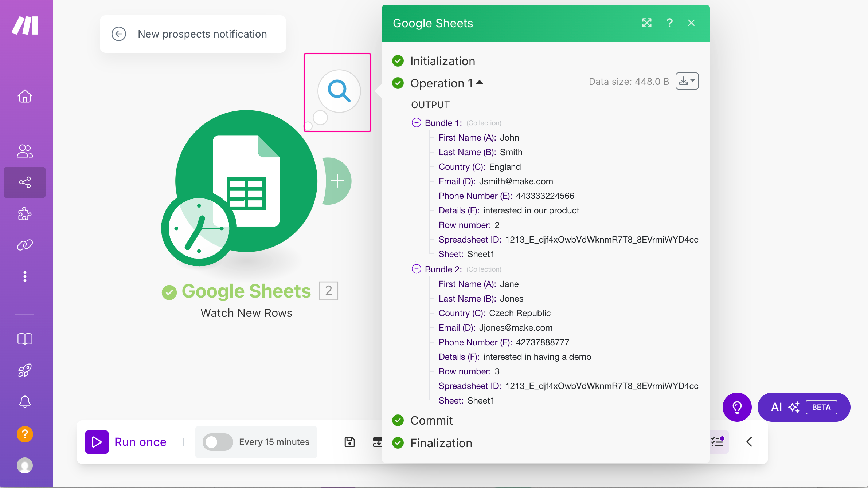Open the Team users icon in sidebar

click(x=25, y=151)
